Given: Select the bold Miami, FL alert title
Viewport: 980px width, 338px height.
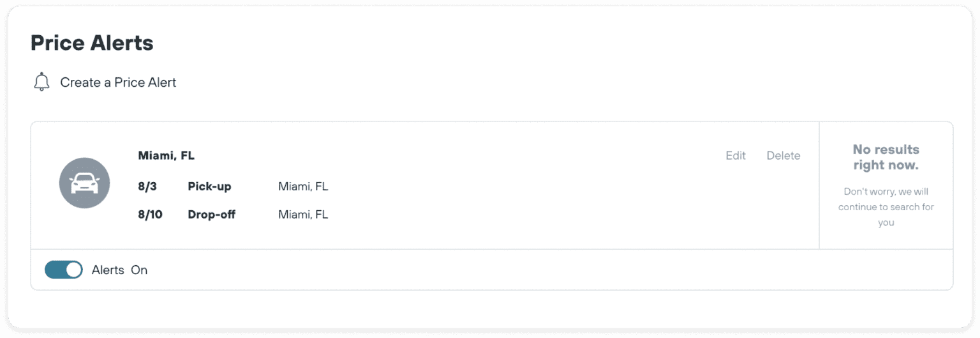Looking at the screenshot, I should 166,155.
